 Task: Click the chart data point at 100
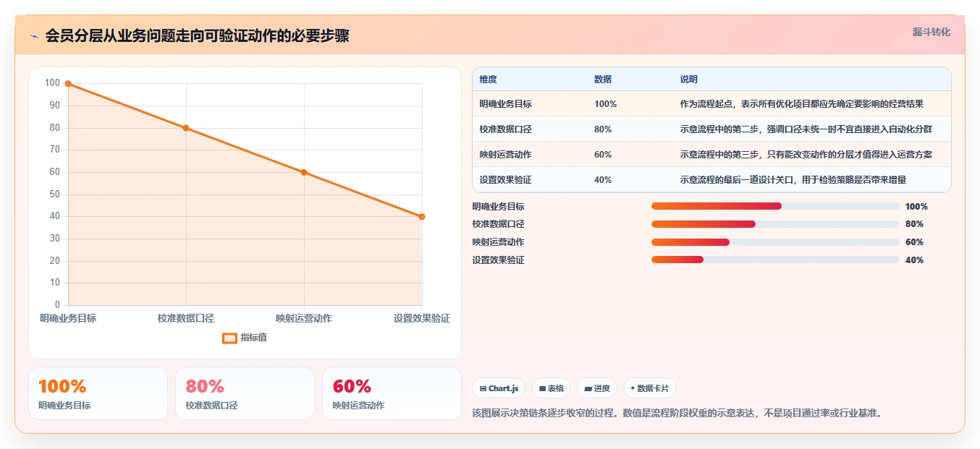tap(68, 84)
